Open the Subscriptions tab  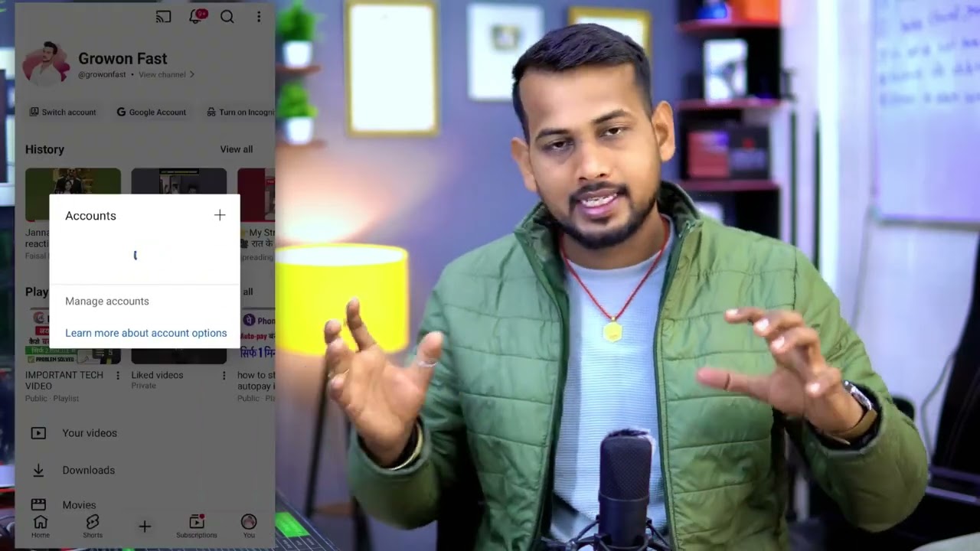click(197, 526)
